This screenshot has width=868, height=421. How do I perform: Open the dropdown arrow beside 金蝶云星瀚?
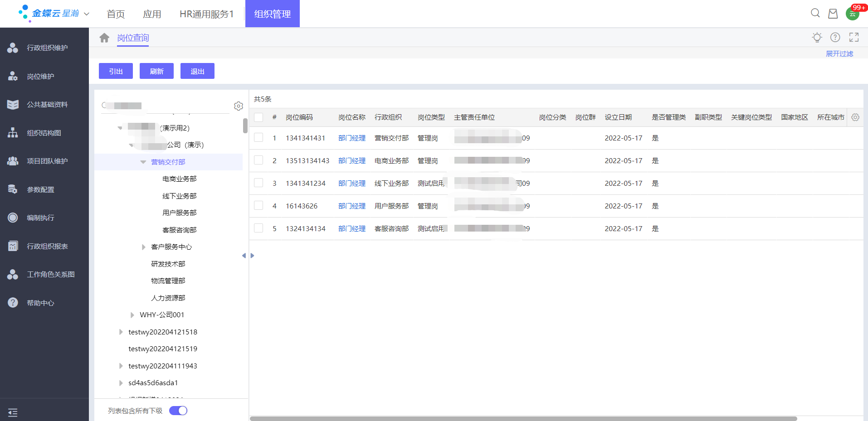click(87, 14)
